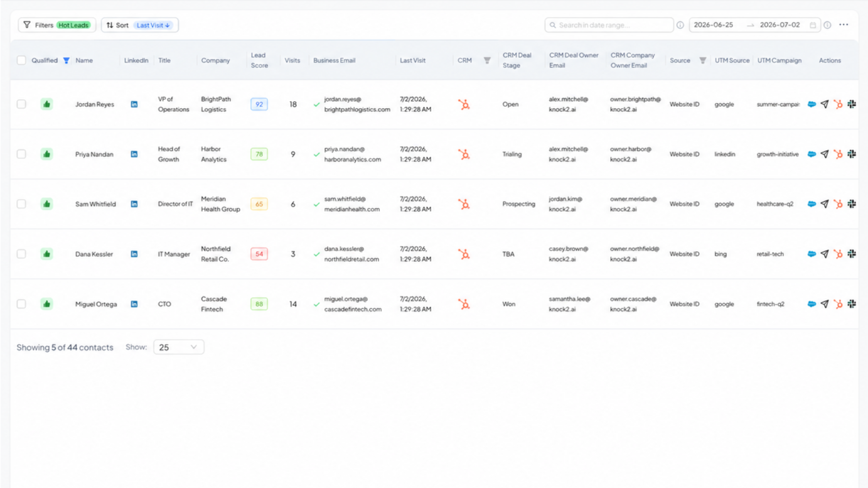Click start date 2026-06-25 field
Viewport: 868px width, 488px height.
tap(714, 25)
